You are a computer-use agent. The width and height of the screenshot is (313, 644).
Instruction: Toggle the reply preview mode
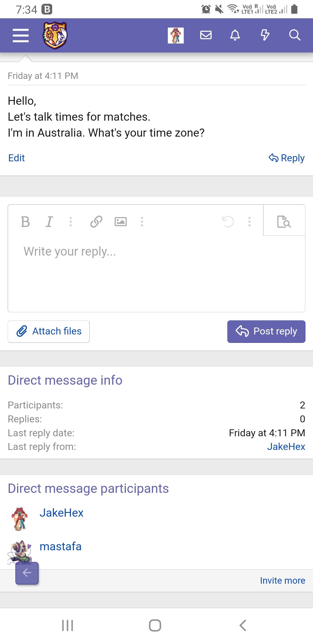[284, 222]
